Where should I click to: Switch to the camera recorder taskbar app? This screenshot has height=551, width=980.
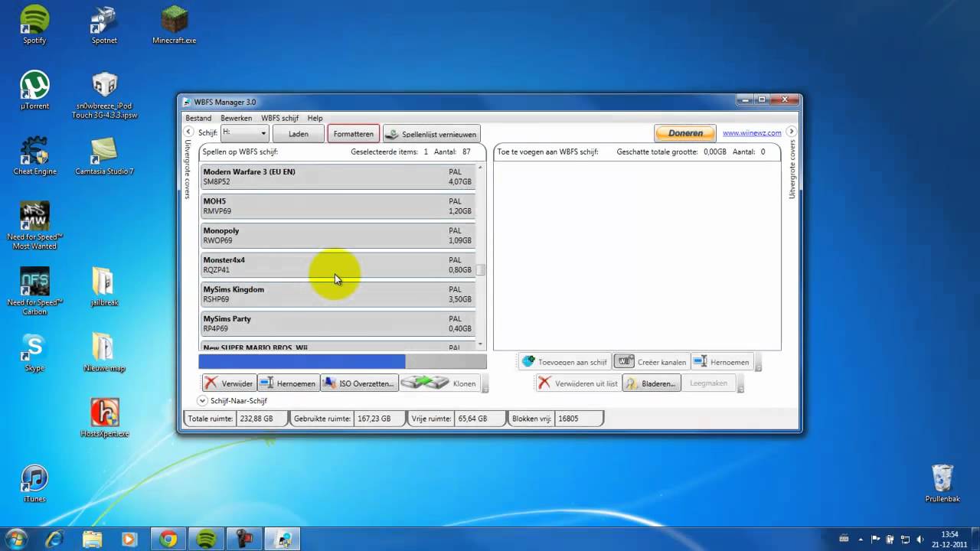(245, 540)
